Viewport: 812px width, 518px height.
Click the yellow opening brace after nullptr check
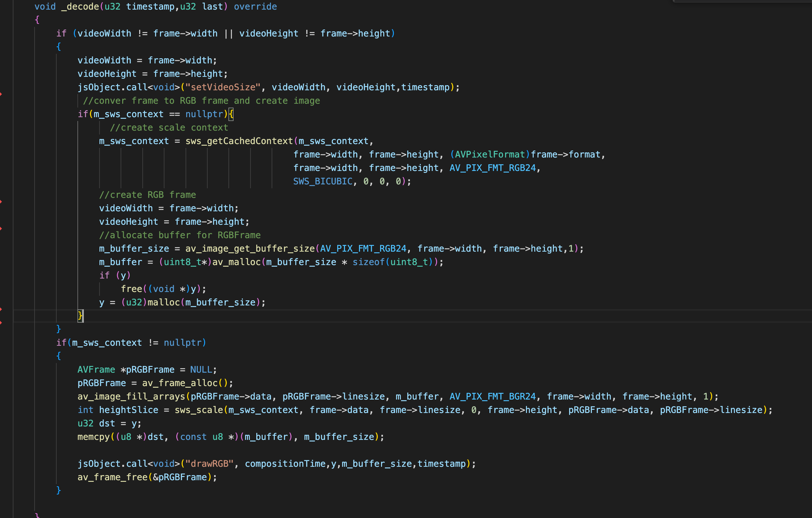tap(231, 114)
